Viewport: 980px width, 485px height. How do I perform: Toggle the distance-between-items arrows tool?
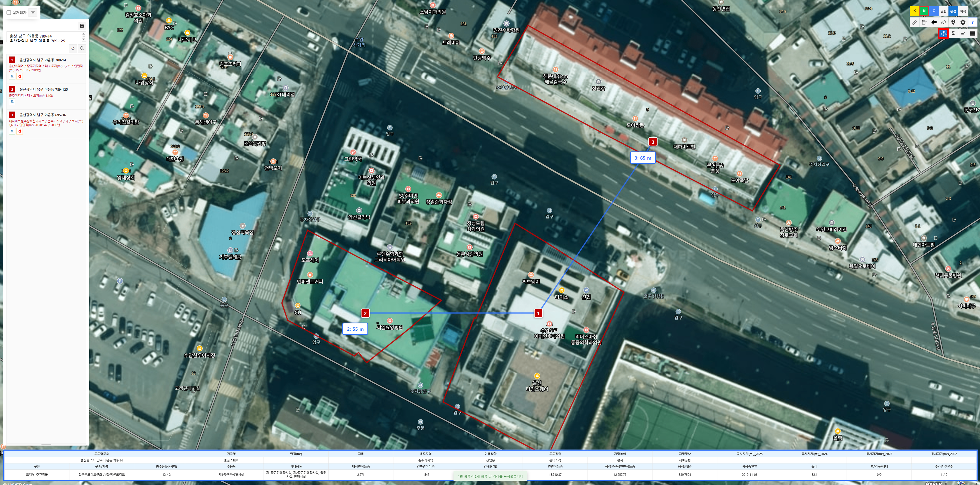point(943,33)
